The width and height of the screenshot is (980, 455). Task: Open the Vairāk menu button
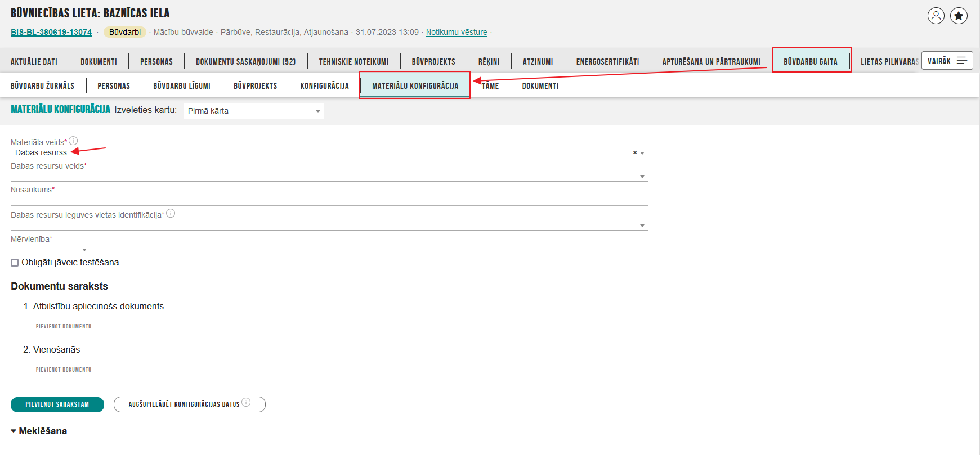947,61
